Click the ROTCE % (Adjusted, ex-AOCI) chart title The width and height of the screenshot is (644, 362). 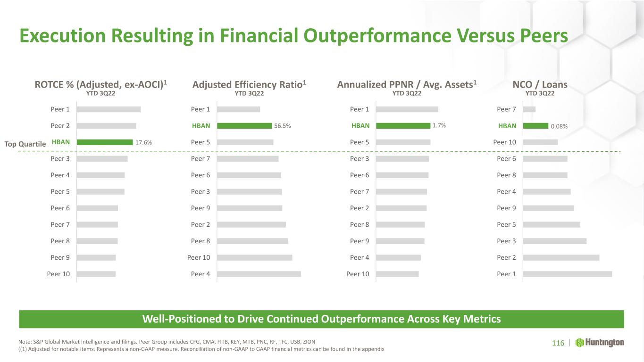point(101,84)
